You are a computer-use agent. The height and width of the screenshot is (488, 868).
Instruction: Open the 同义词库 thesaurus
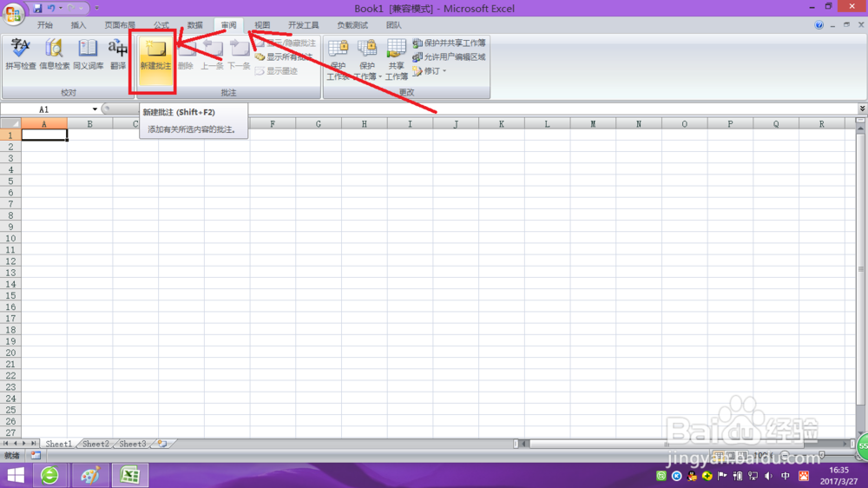(88, 55)
